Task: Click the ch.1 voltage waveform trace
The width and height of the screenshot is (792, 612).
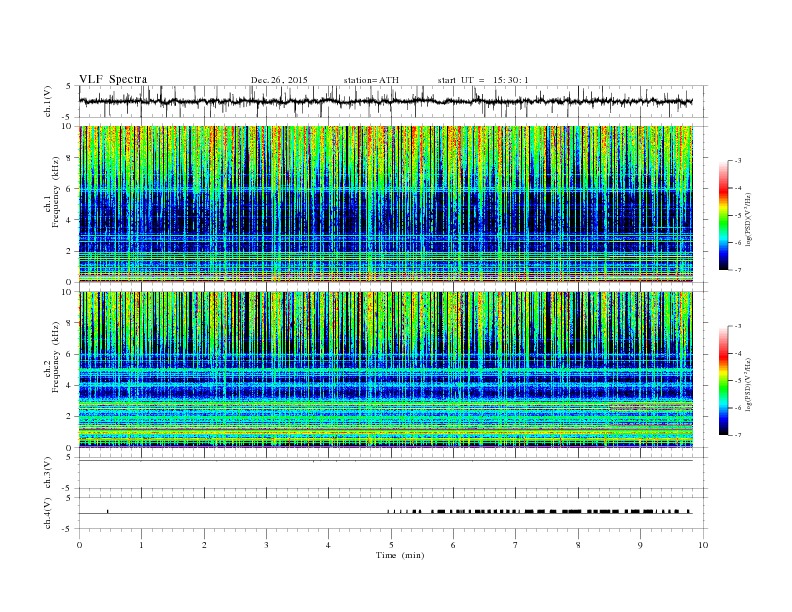Action: [x=385, y=101]
